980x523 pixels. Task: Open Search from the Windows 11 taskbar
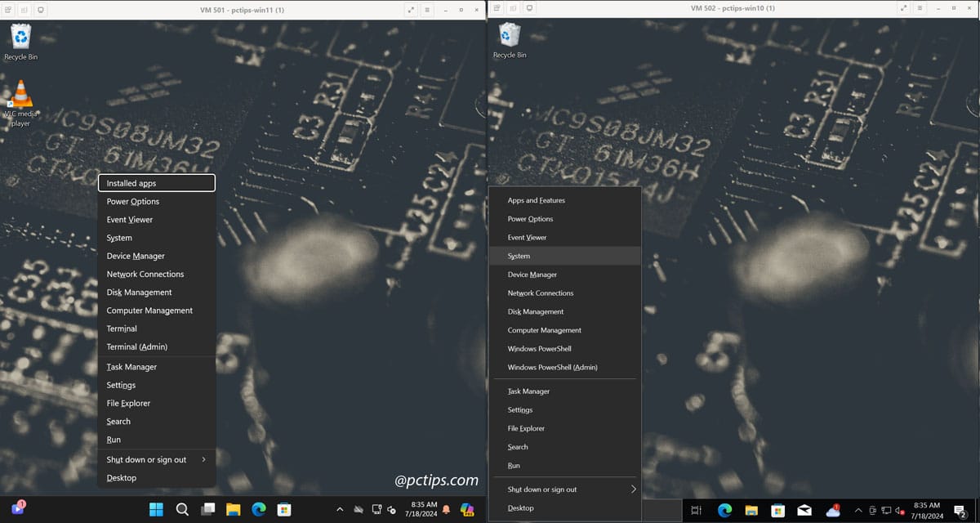pyautogui.click(x=182, y=508)
